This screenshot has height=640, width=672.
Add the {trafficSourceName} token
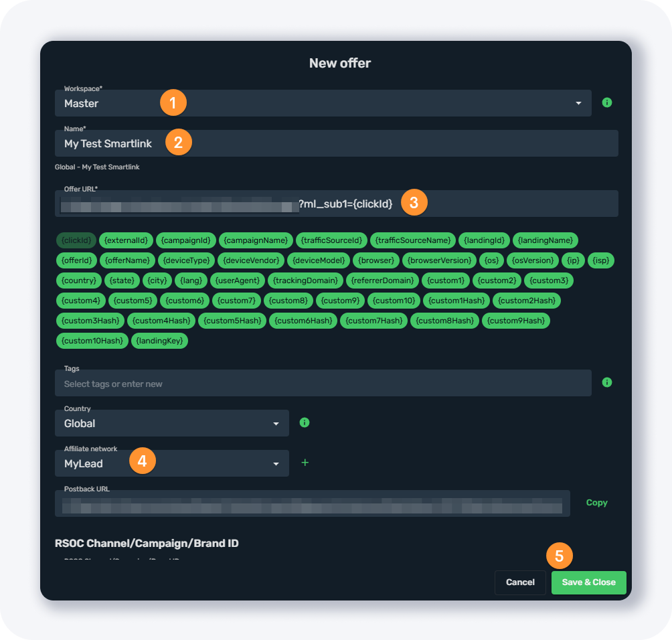[x=413, y=240]
